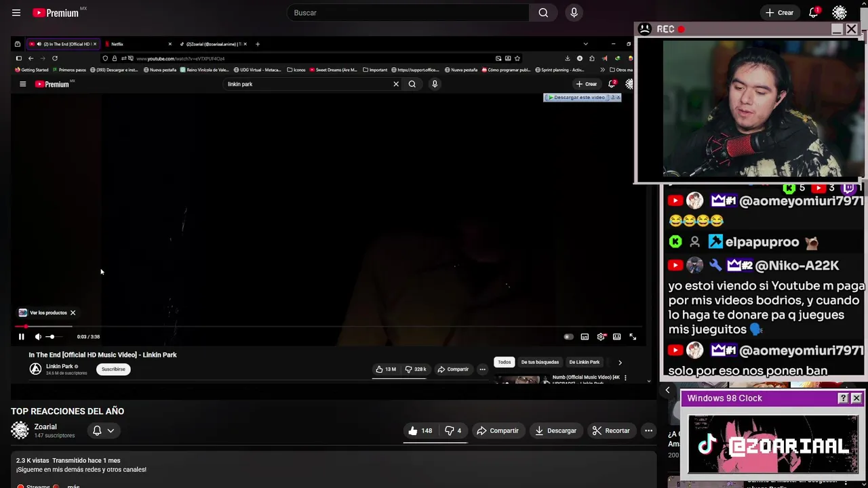Open the Primeros pasos bookmark
The height and width of the screenshot is (488, 868).
coord(69,70)
